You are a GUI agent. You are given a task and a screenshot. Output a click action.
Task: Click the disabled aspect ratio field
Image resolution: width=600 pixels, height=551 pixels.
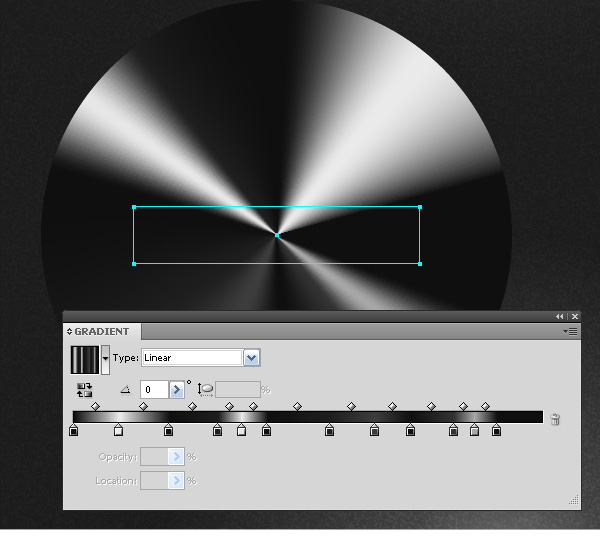[238, 390]
